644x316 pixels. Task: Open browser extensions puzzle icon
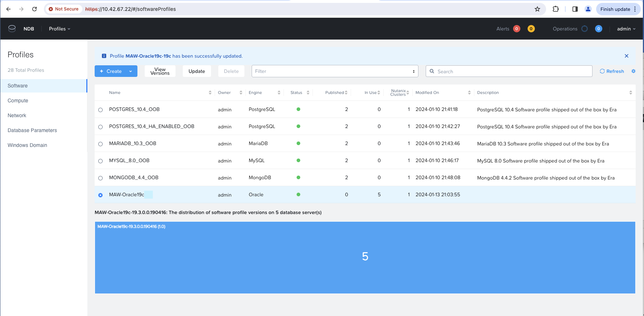click(556, 9)
